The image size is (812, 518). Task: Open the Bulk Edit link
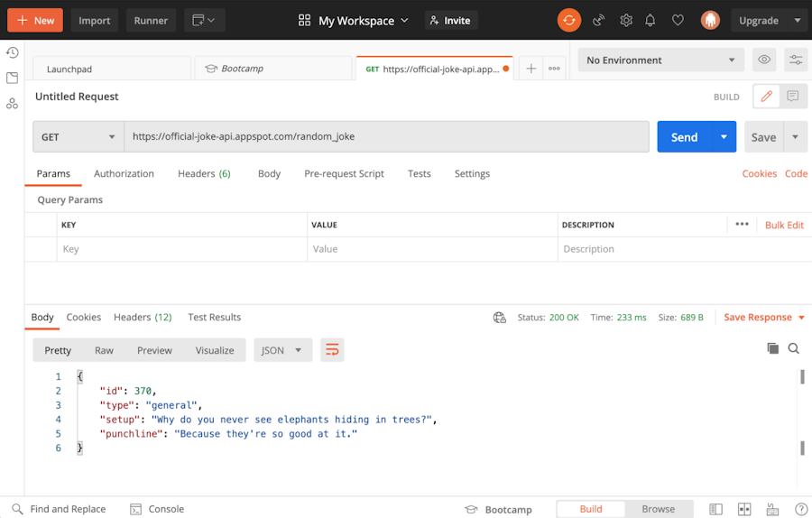pyautogui.click(x=784, y=225)
